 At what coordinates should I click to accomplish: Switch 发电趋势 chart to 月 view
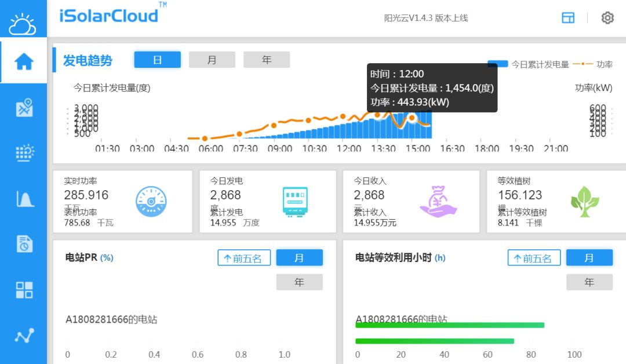click(212, 60)
